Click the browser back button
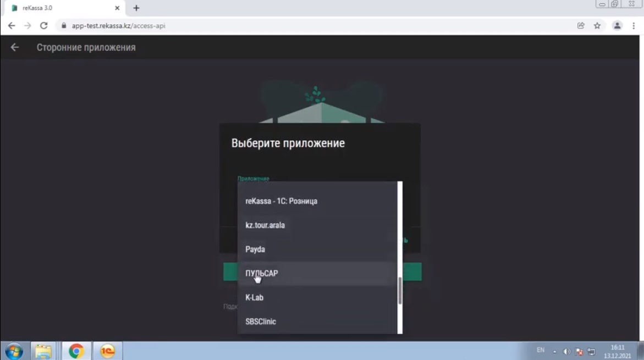 coord(12,25)
